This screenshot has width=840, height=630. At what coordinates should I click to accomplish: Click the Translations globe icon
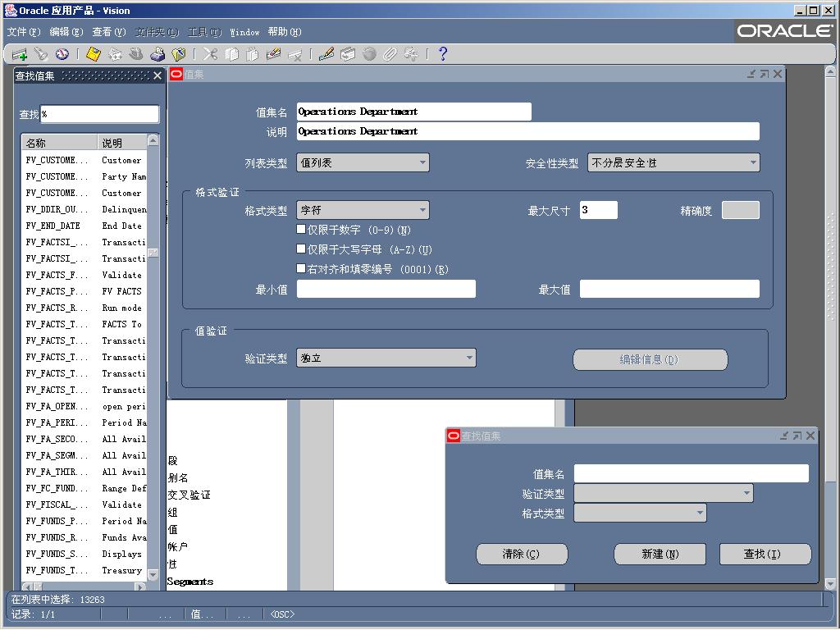coord(369,54)
